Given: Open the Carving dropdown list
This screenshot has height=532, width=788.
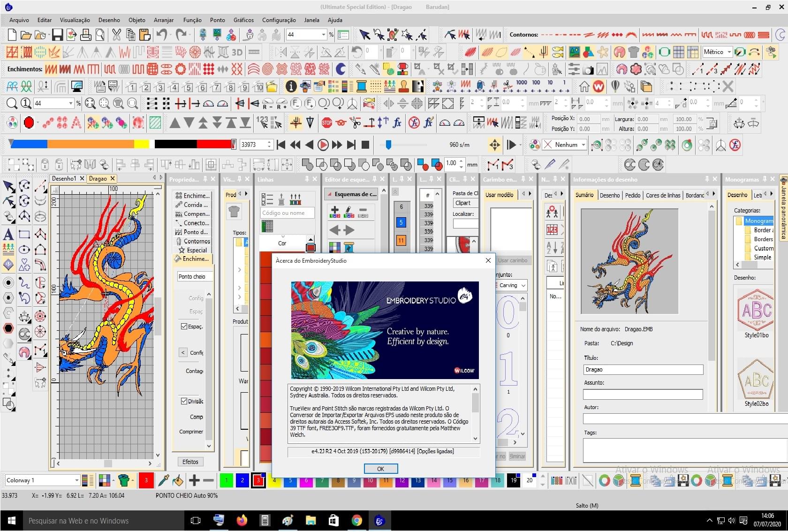Looking at the screenshot, I should [523, 285].
